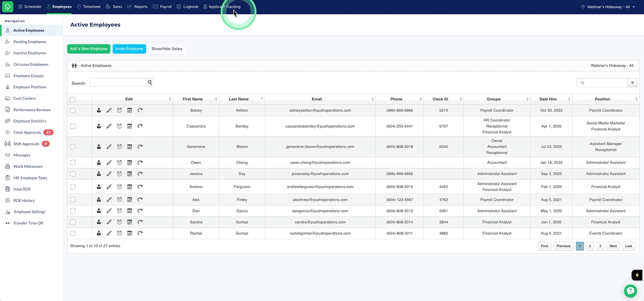Check the box for Genevieve Bloore
644x301 pixels.
coord(73,146)
